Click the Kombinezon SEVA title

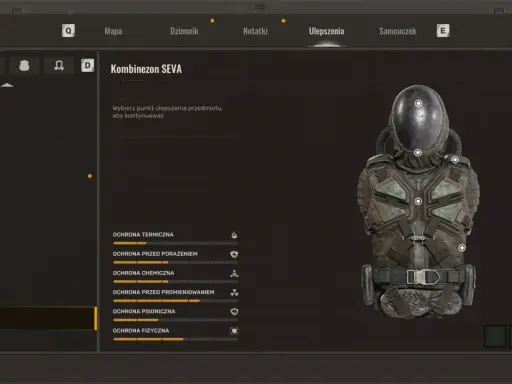click(146, 69)
